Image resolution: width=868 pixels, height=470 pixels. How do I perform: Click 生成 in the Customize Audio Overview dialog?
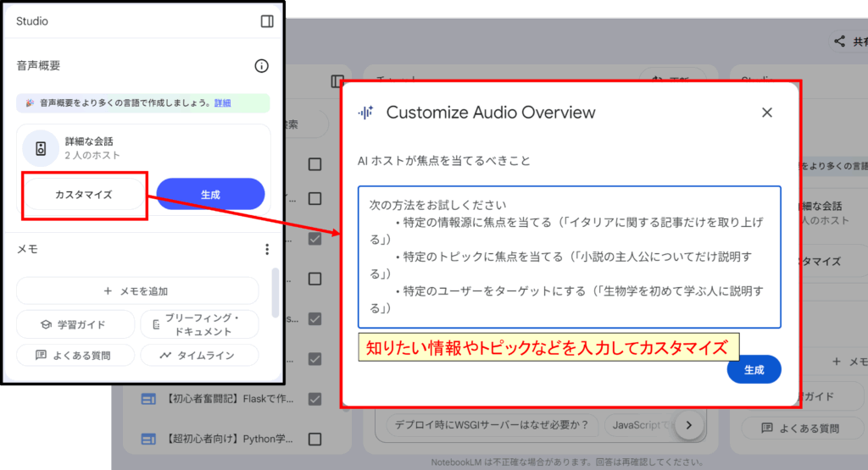click(754, 369)
